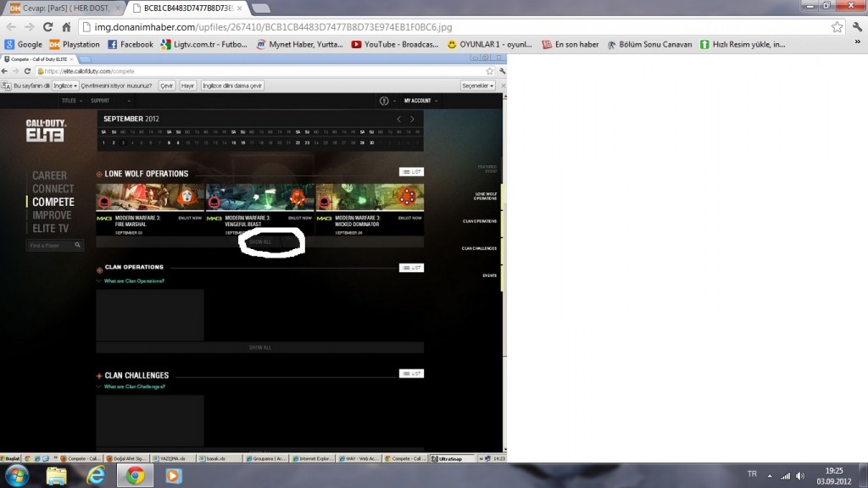Reload elite.callofduty.com in the embedded browser
The image size is (868, 488).
pos(27,71)
